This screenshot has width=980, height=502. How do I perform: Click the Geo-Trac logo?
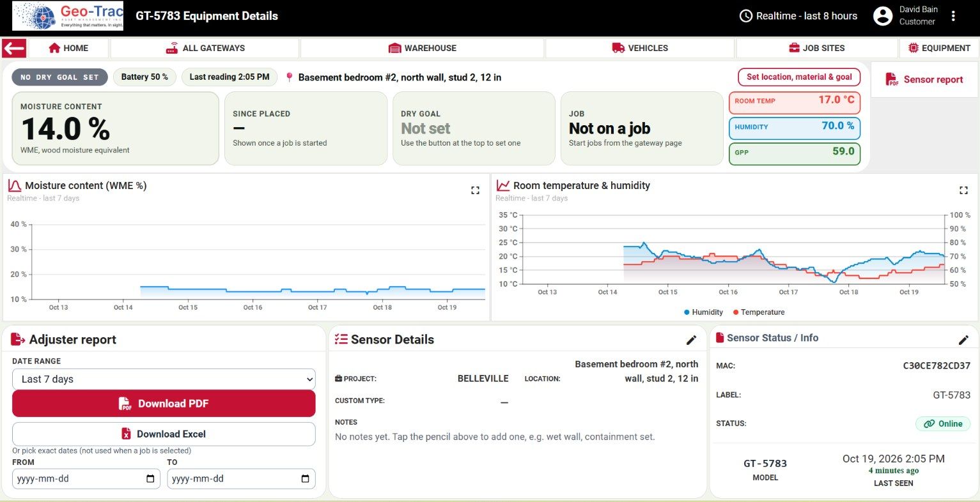point(68,16)
